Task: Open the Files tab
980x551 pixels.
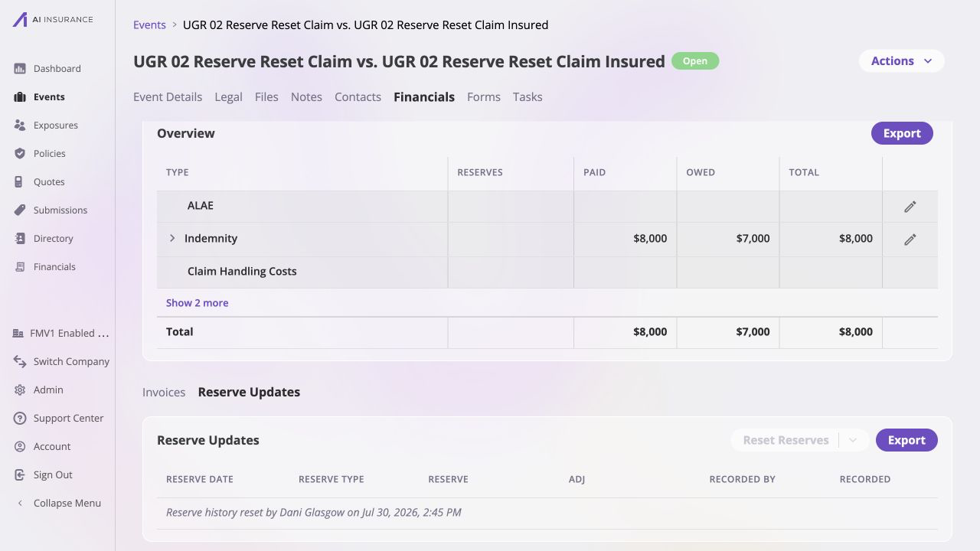Action: [x=266, y=97]
